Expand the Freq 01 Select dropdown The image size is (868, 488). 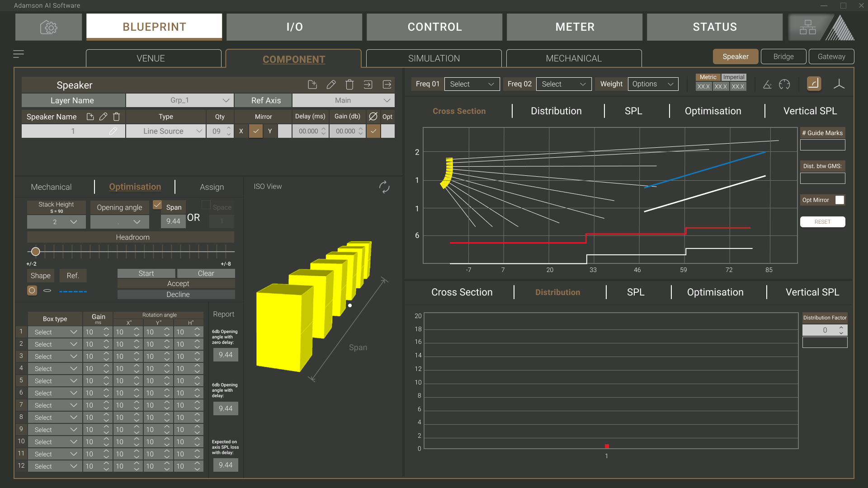[472, 84]
